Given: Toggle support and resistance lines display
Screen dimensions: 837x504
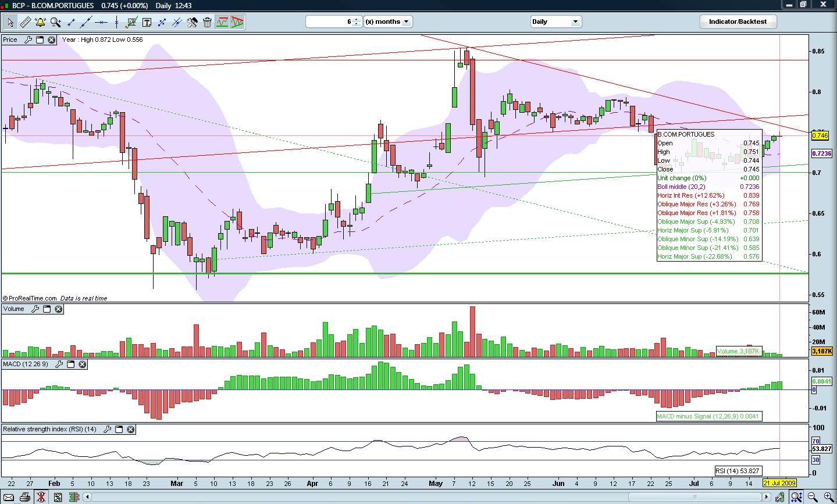Looking at the screenshot, I should pyautogui.click(x=222, y=22).
